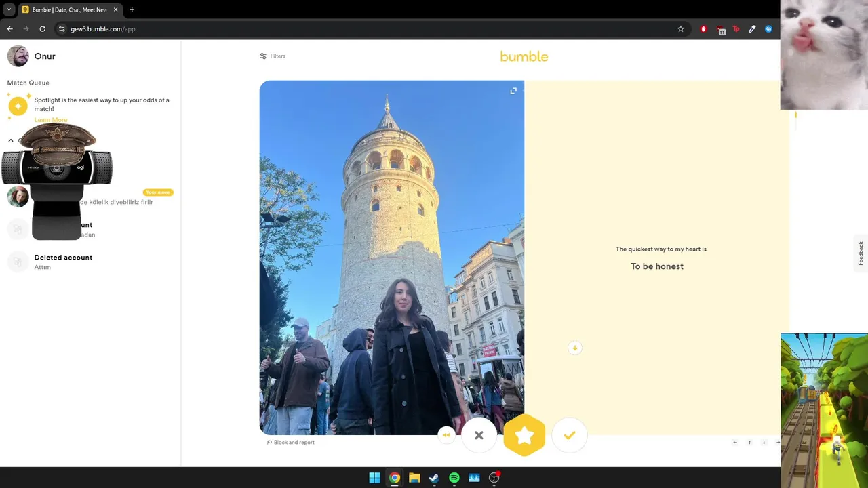The height and width of the screenshot is (488, 868).
Task: Click the down arrow keyboard hint
Action: 764,443
